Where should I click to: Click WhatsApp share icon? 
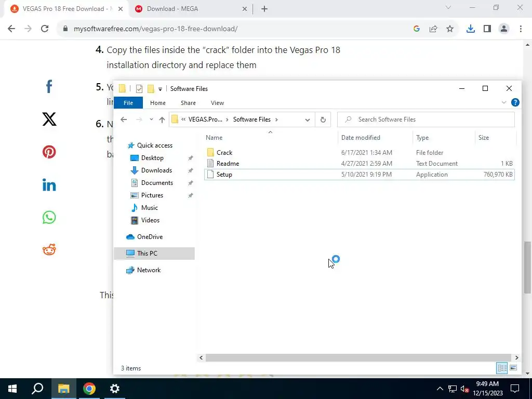coord(49,217)
